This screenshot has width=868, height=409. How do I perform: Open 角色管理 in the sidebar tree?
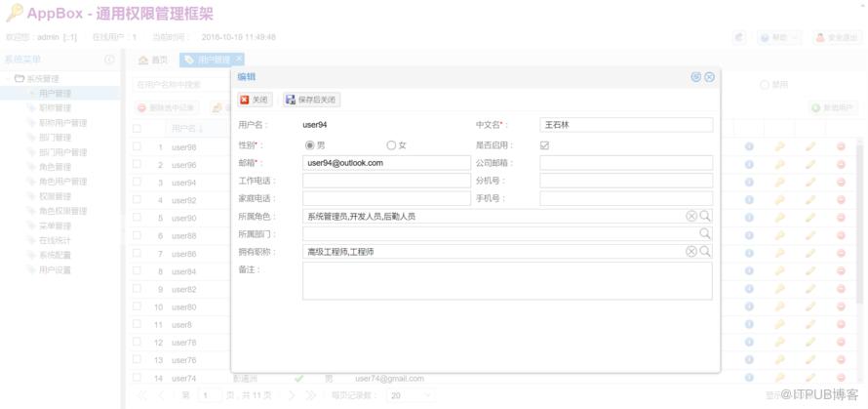[x=55, y=166]
